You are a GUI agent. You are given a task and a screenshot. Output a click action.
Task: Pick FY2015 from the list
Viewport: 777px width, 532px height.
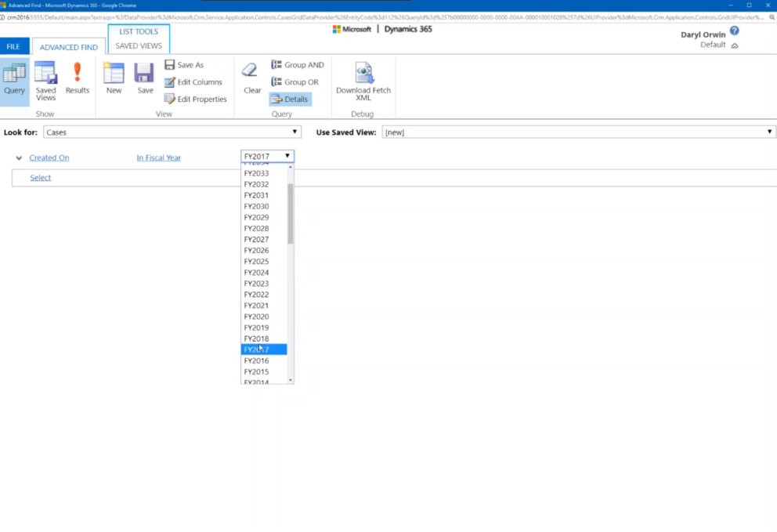tap(264, 372)
